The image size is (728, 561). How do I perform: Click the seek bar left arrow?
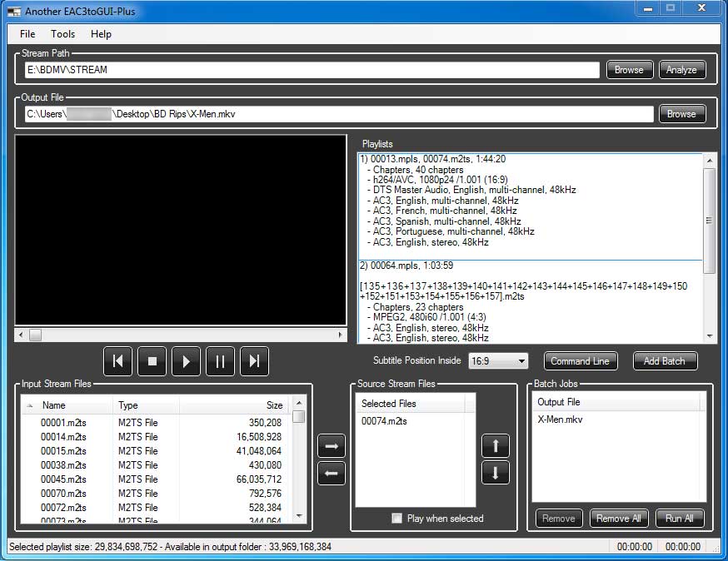(21, 335)
